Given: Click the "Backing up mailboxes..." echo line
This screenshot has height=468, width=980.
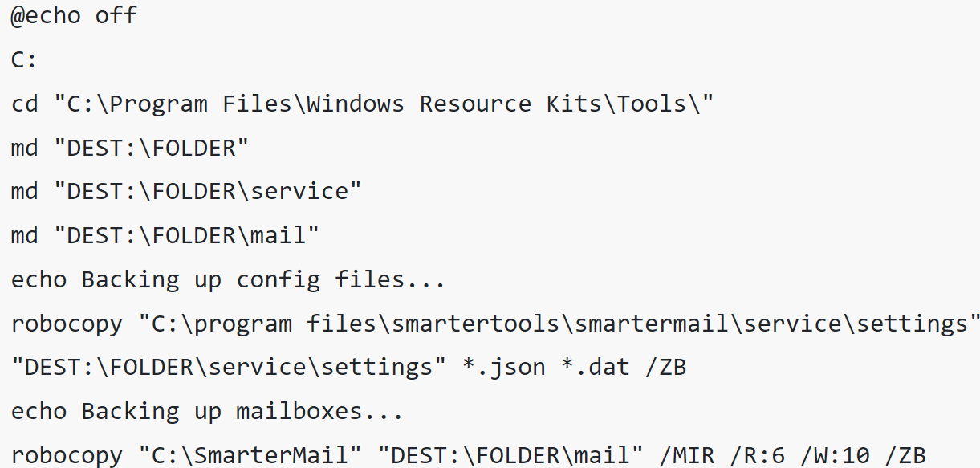Looking at the screenshot, I should pos(207,412).
